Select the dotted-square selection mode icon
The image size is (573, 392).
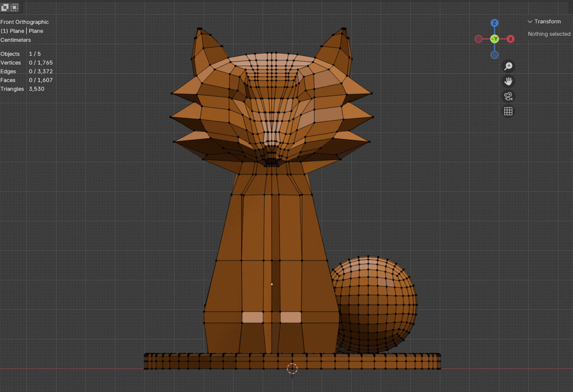pyautogui.click(x=15, y=7)
